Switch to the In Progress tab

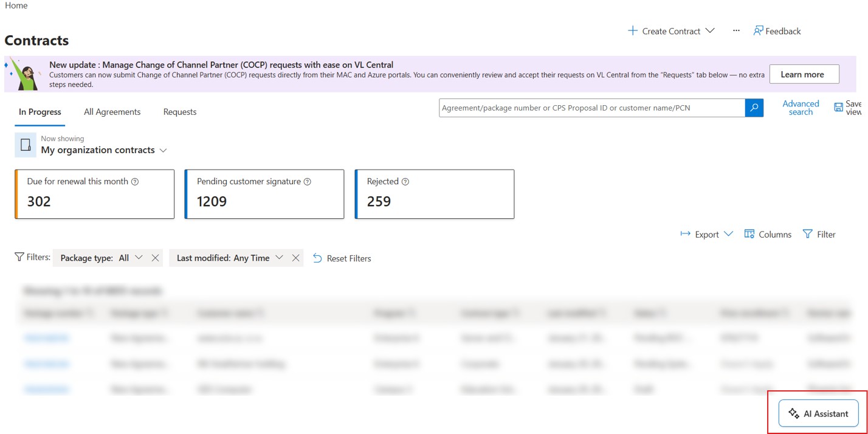click(40, 112)
